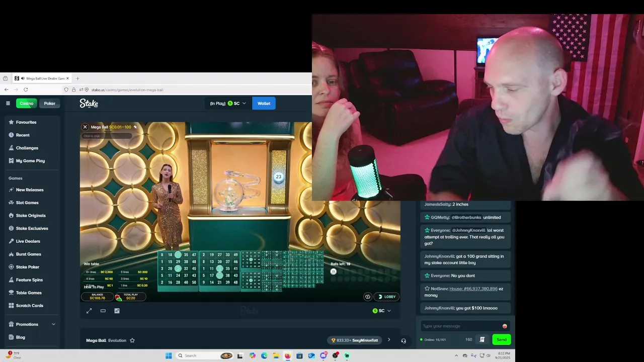The width and height of the screenshot is (644, 362).
Task: Click the New Releases rocket icon
Action: click(11, 190)
